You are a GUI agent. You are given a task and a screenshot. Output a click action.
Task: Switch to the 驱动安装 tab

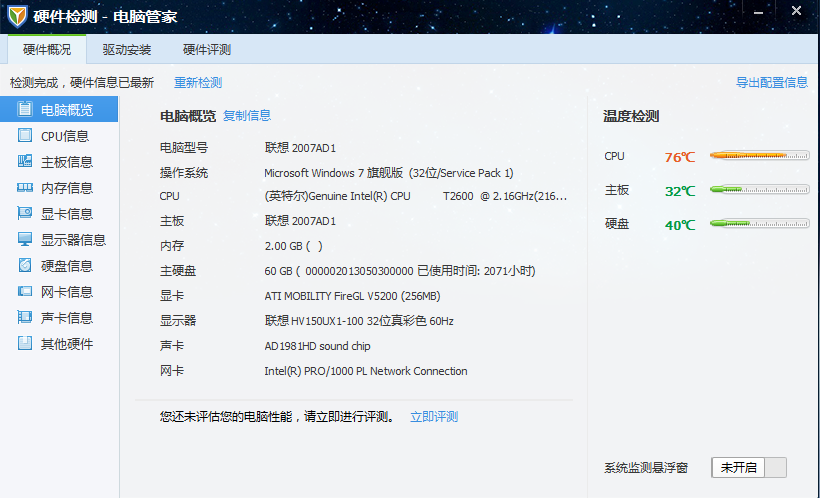tap(127, 50)
